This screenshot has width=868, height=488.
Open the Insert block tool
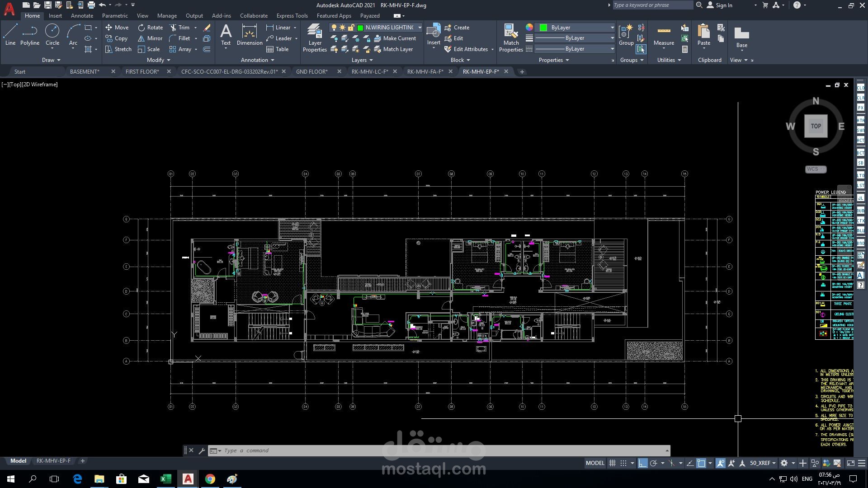tap(434, 35)
